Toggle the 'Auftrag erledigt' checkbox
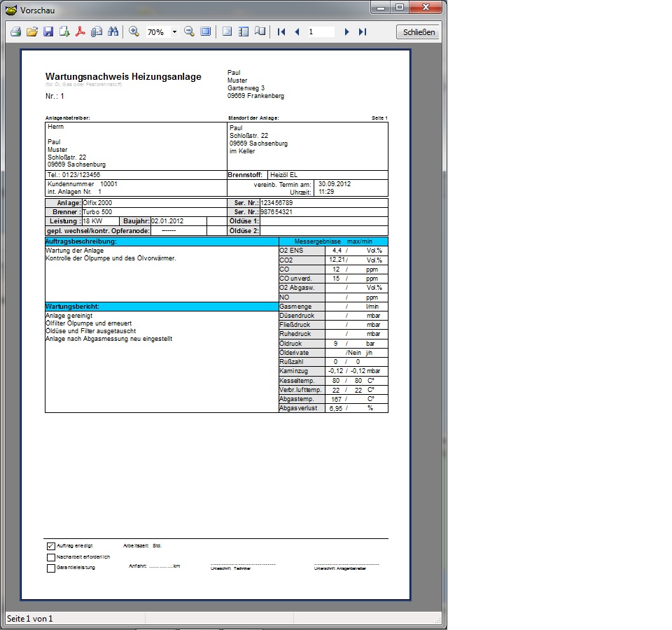The width and height of the screenshot is (672, 630). [50, 546]
